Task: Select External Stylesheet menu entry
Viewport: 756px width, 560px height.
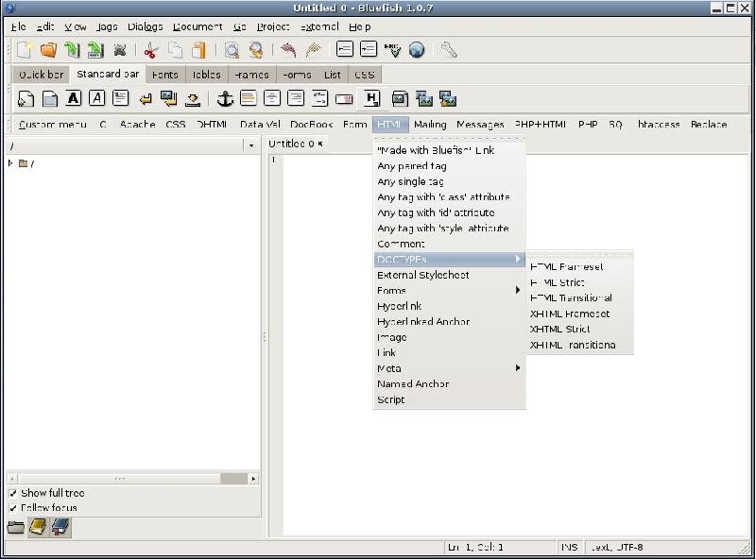Action: (422, 275)
